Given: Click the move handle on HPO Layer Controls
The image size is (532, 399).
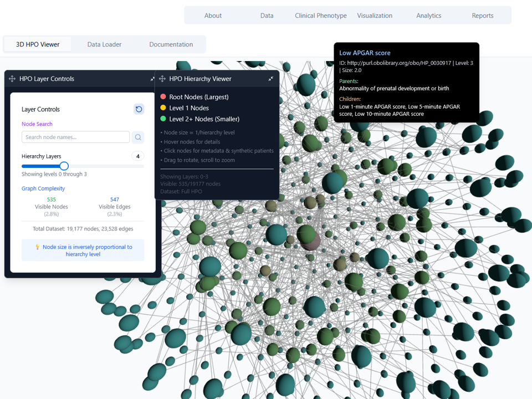Looking at the screenshot, I should click(12, 79).
